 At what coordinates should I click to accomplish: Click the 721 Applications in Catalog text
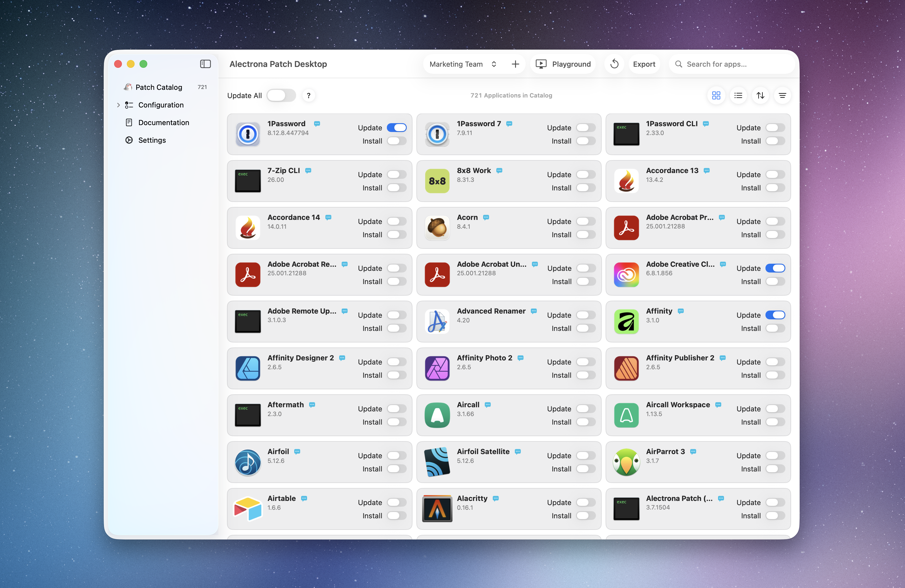511,95
